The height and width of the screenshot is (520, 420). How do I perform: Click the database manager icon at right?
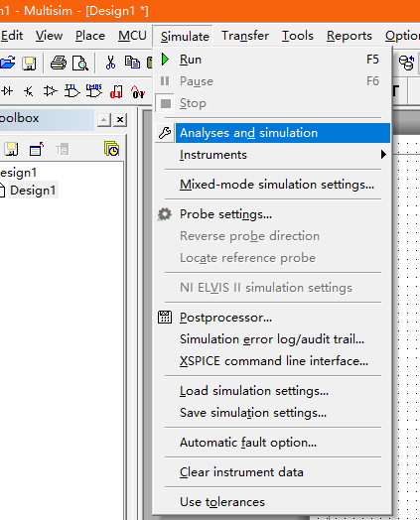406,63
